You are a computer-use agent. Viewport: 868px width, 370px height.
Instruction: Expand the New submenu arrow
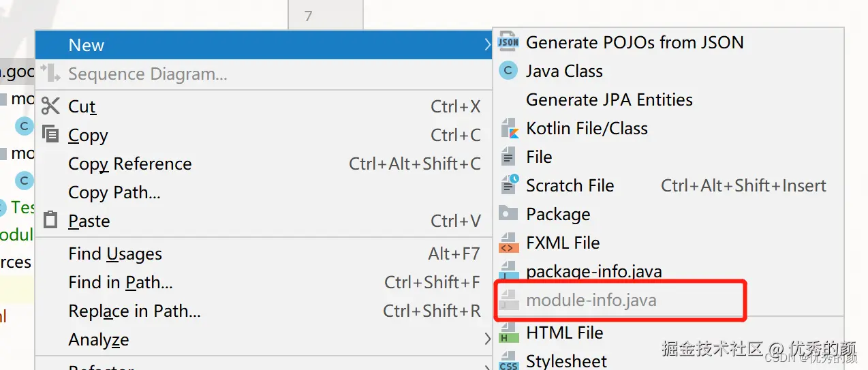(487, 46)
